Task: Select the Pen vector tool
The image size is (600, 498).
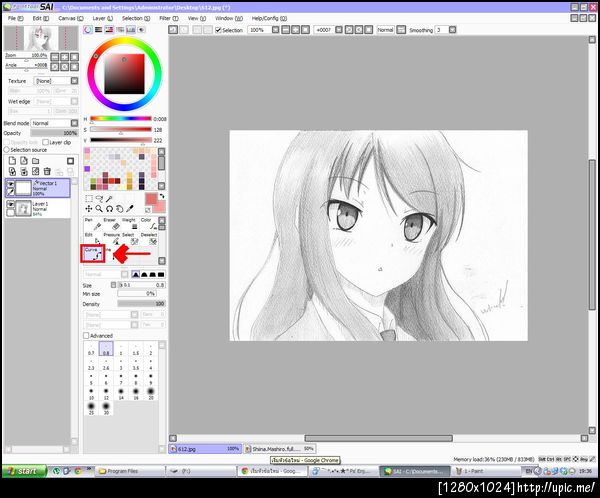Action: click(92, 224)
